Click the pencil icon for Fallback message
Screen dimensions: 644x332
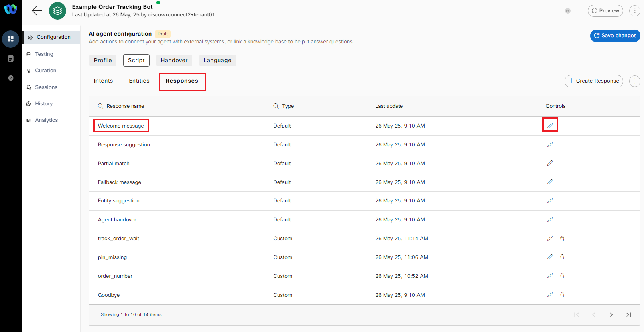click(x=550, y=182)
